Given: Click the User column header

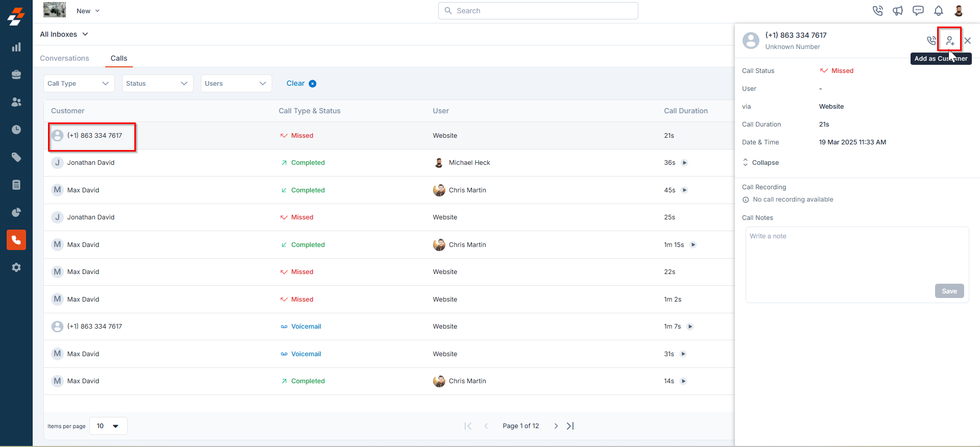Looking at the screenshot, I should tap(441, 111).
